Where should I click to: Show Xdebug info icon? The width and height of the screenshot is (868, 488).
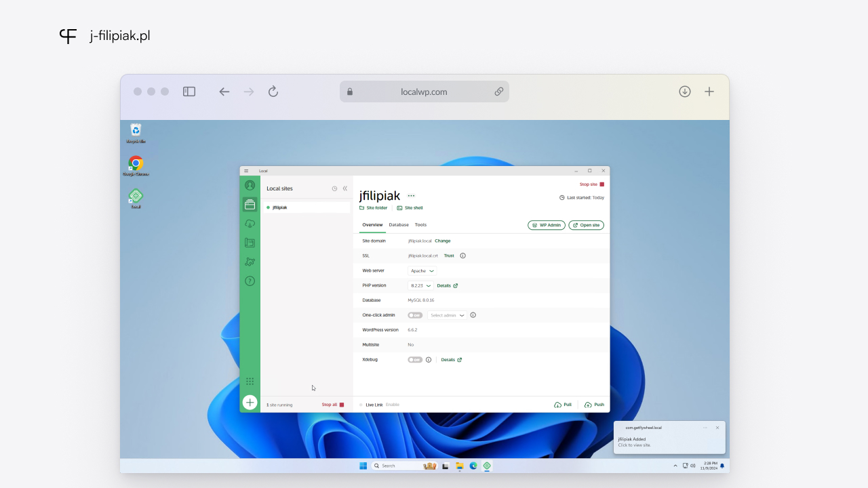(429, 360)
